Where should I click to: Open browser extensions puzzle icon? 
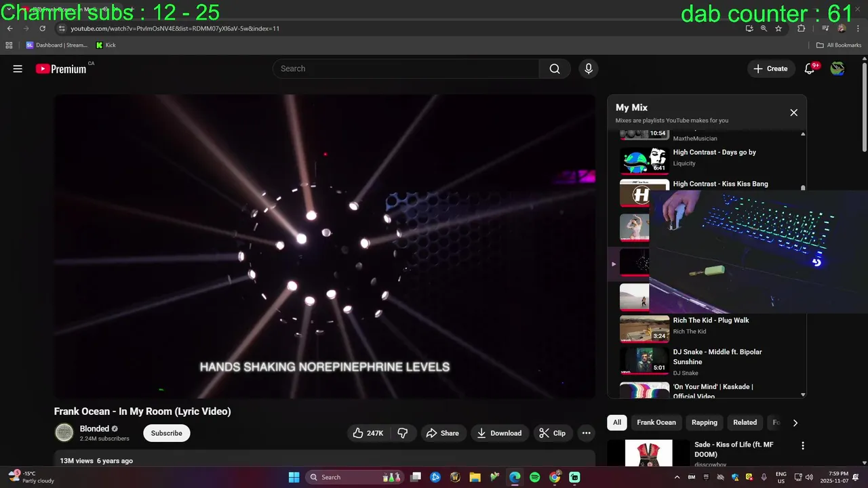802,28
